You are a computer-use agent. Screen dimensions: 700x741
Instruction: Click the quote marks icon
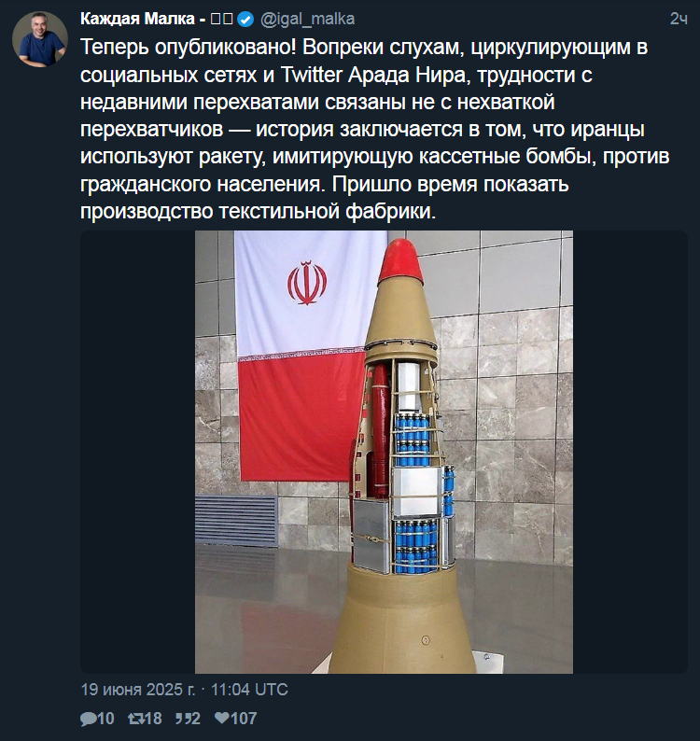tap(182, 719)
